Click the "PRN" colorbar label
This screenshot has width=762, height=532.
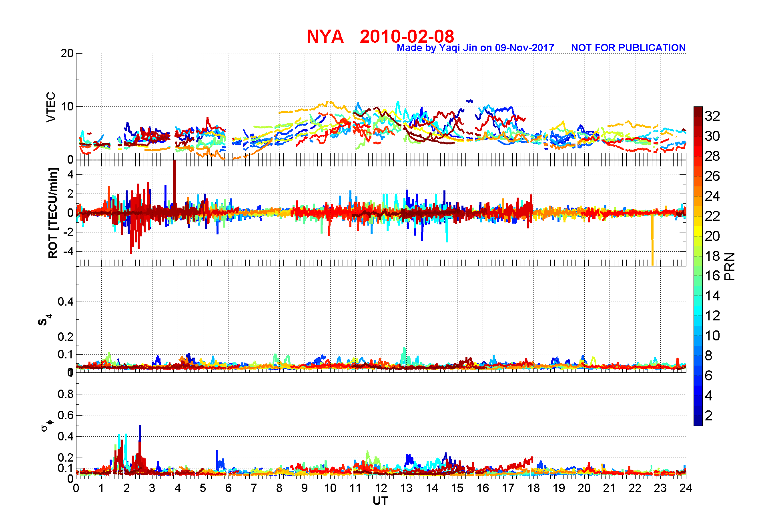click(x=730, y=266)
